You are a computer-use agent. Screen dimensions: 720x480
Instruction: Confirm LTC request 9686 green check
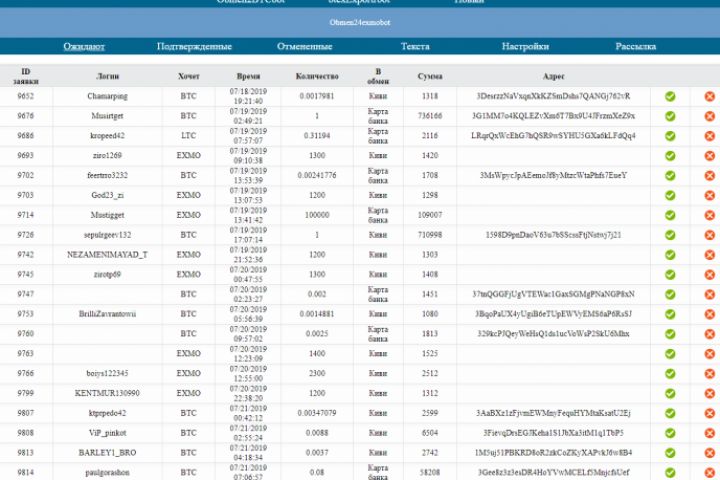670,136
